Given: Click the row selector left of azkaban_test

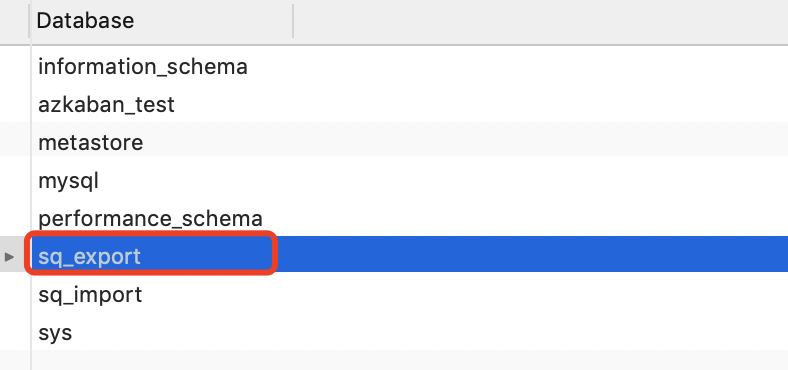Looking at the screenshot, I should (15, 104).
